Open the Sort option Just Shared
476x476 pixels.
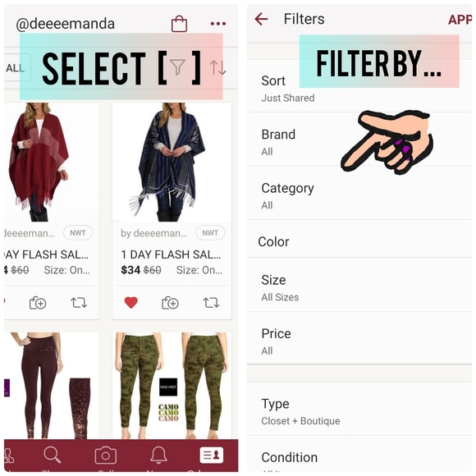pos(359,89)
